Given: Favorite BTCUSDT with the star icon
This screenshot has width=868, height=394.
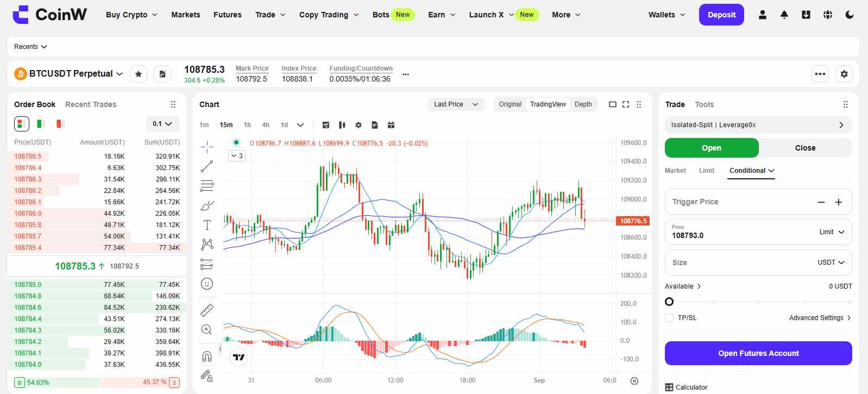Looking at the screenshot, I should tap(139, 74).
